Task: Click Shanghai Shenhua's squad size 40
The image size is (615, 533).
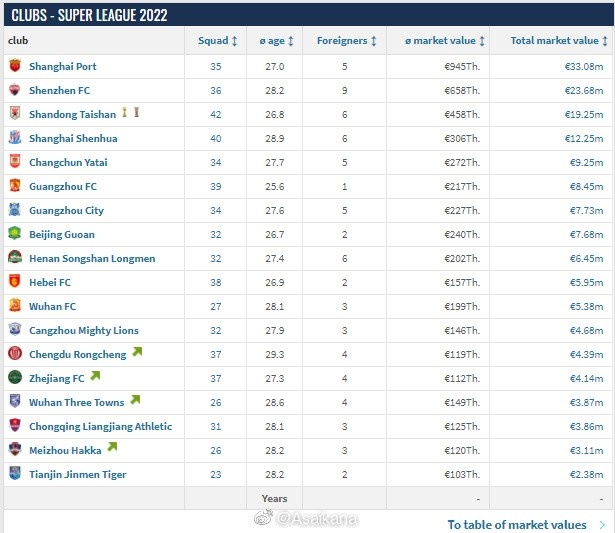Action: click(216, 138)
